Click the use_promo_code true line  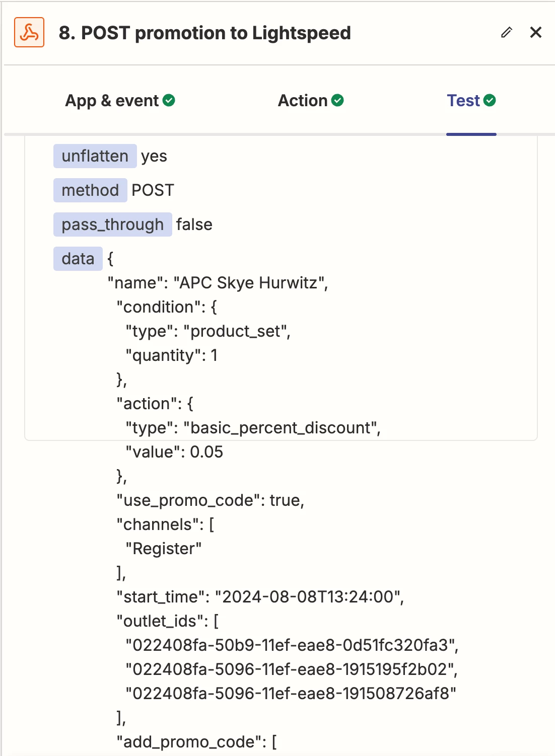tap(211, 500)
